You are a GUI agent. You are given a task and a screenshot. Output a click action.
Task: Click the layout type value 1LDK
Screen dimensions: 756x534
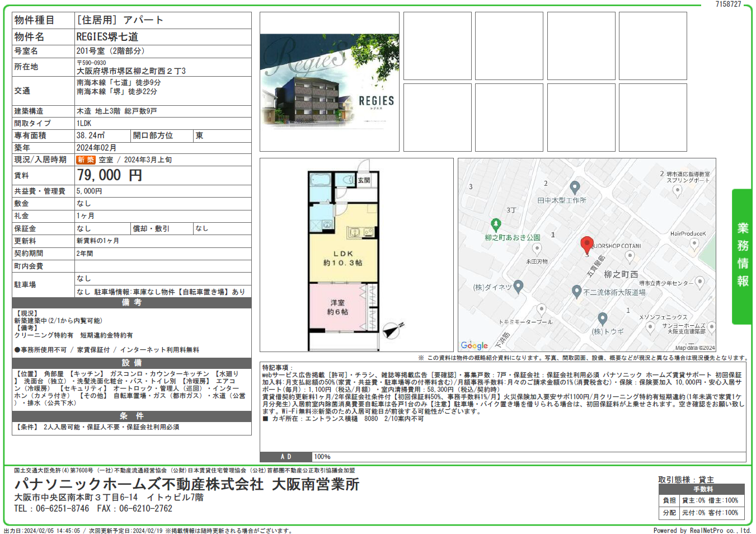(84, 124)
